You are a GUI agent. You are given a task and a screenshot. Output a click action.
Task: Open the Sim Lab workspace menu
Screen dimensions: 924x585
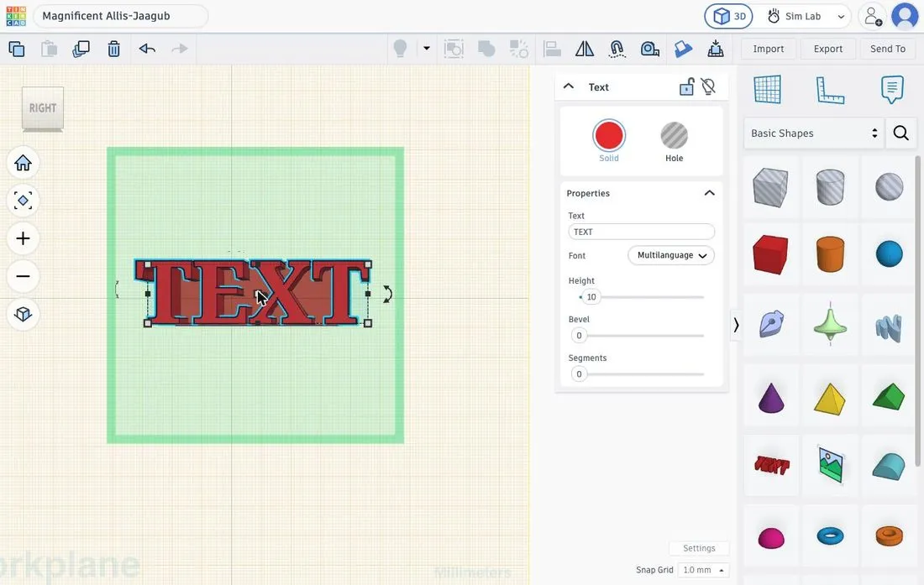tap(806, 17)
